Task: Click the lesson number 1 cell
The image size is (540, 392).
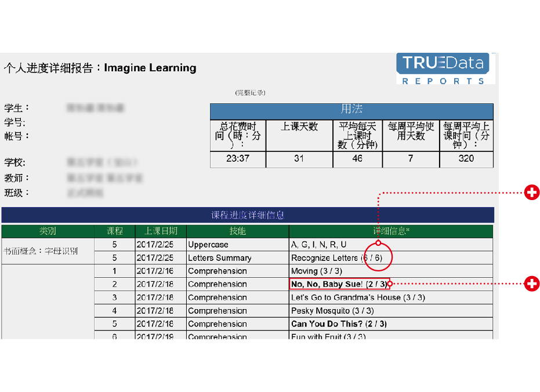Action: tap(115, 271)
